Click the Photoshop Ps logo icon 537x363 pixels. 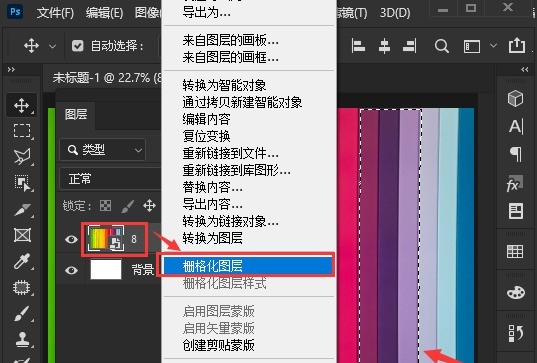coord(15,12)
